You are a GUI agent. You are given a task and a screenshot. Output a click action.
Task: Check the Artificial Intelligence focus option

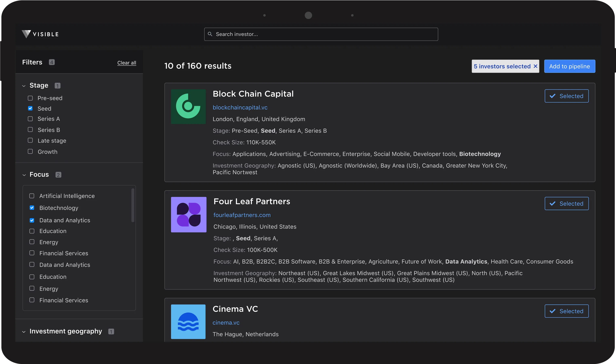tap(32, 196)
